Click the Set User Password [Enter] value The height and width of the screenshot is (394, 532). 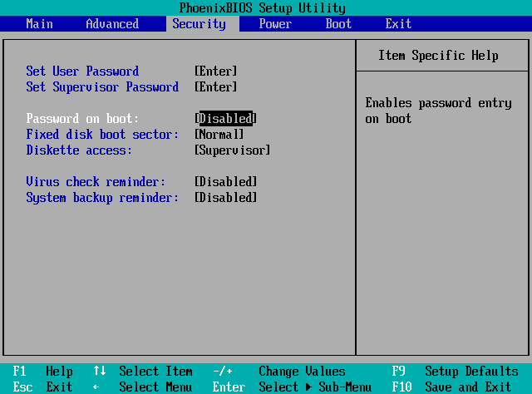pos(216,71)
